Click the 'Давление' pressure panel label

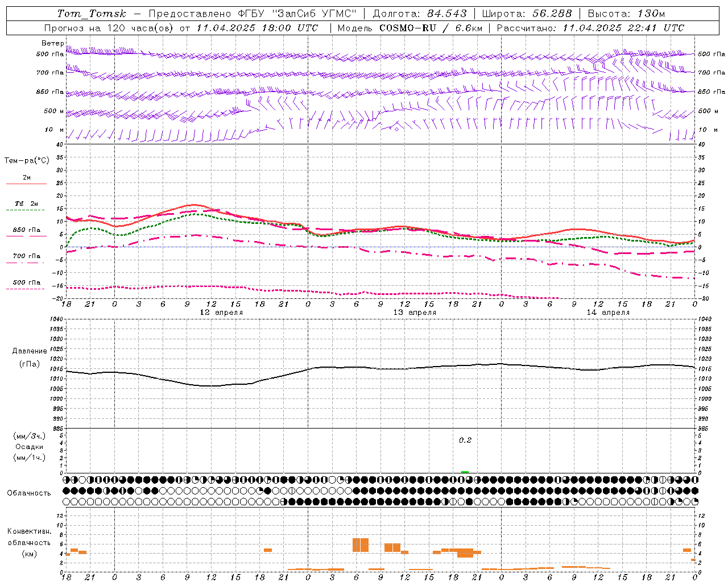point(30,351)
